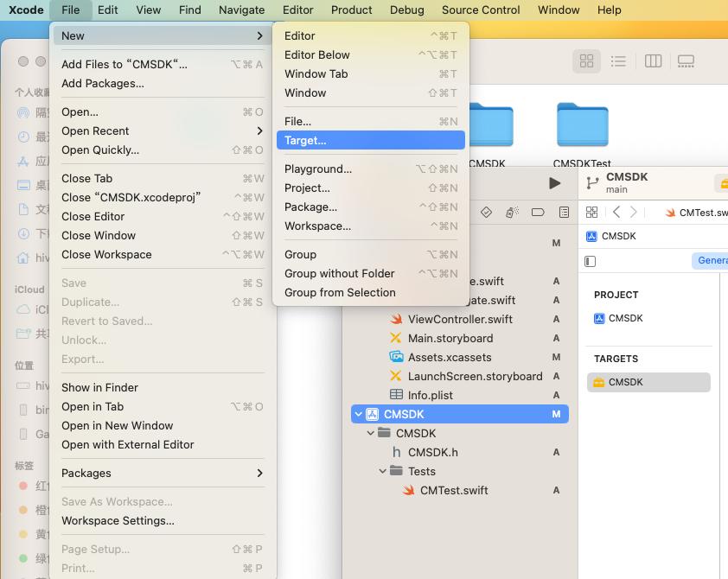The image size is (728, 579).
Task: Choose Add Packages… in File menu
Action: 163,83
